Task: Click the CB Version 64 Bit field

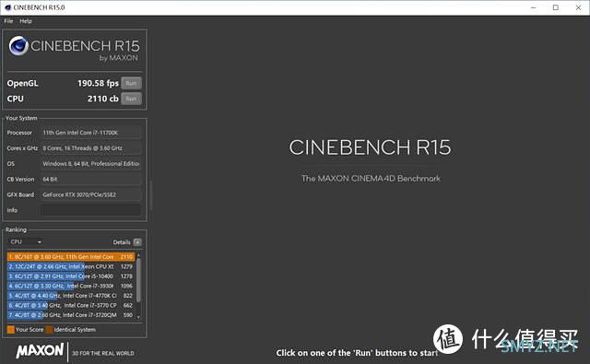Action: coord(91,180)
